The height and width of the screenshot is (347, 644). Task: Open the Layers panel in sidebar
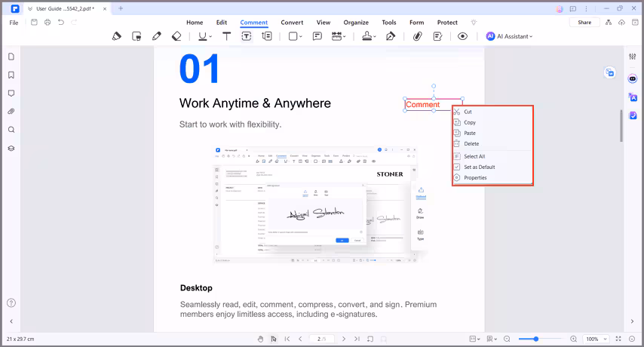(x=11, y=149)
